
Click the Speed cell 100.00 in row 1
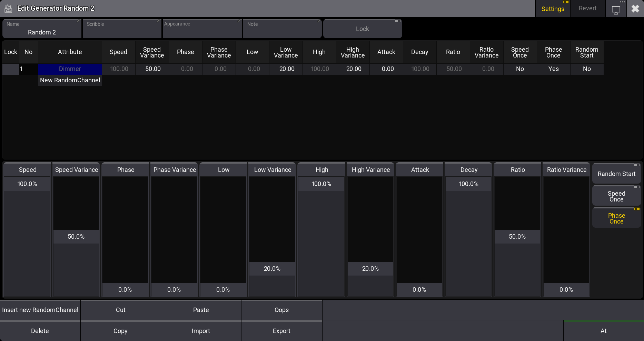119,69
